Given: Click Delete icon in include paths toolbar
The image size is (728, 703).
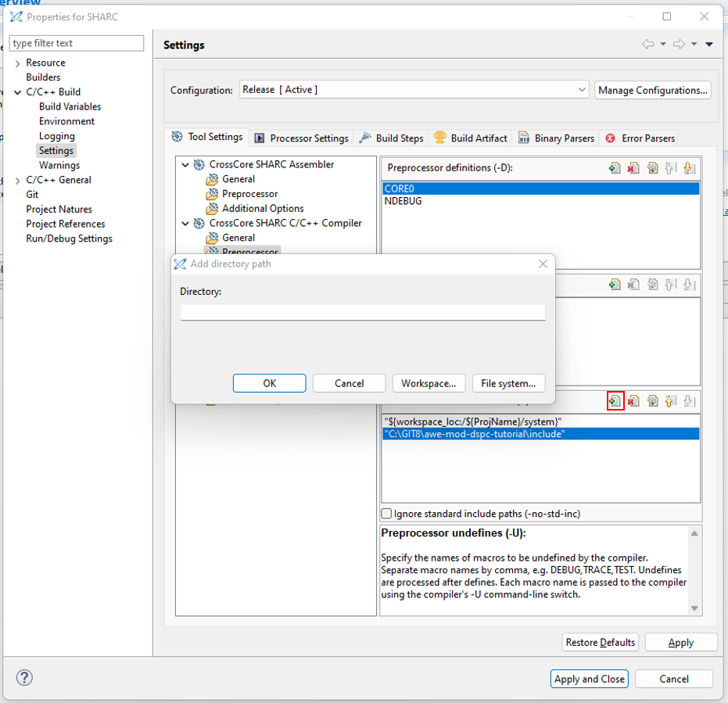Looking at the screenshot, I should pyautogui.click(x=633, y=401).
